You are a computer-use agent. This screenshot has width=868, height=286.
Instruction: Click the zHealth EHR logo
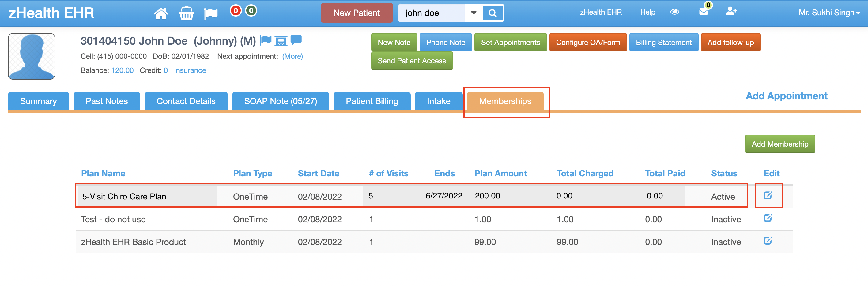[51, 13]
